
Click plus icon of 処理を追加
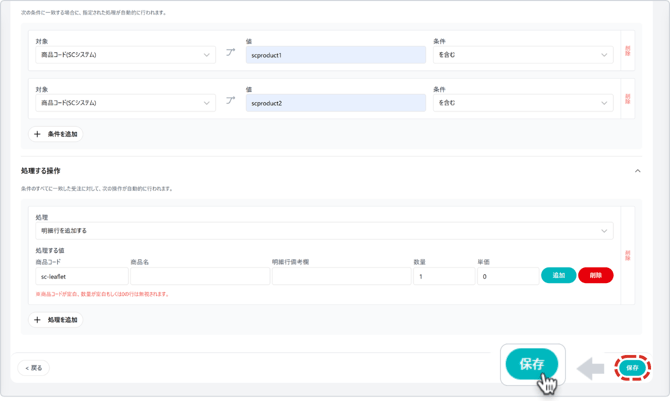point(38,320)
